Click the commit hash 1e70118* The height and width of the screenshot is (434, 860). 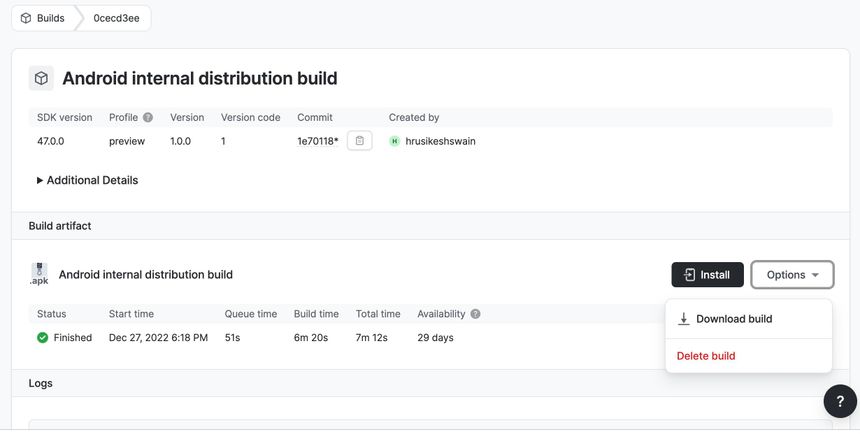pyautogui.click(x=317, y=142)
